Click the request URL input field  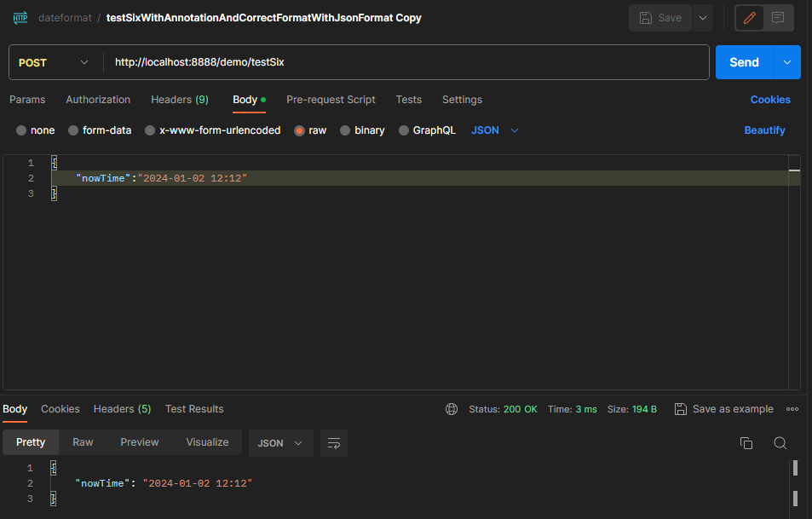409,62
